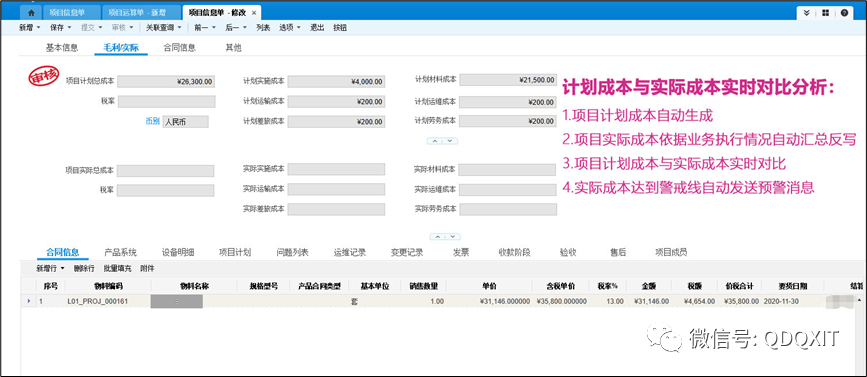Screen dimensions: 867x377
Task: Click the 计划差旅成本 field
Action: tap(336, 122)
